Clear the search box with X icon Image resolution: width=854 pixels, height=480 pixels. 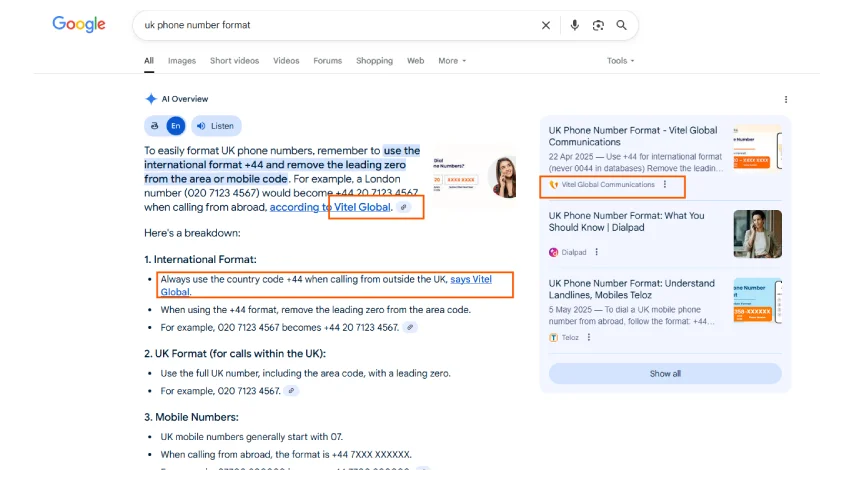click(x=546, y=25)
